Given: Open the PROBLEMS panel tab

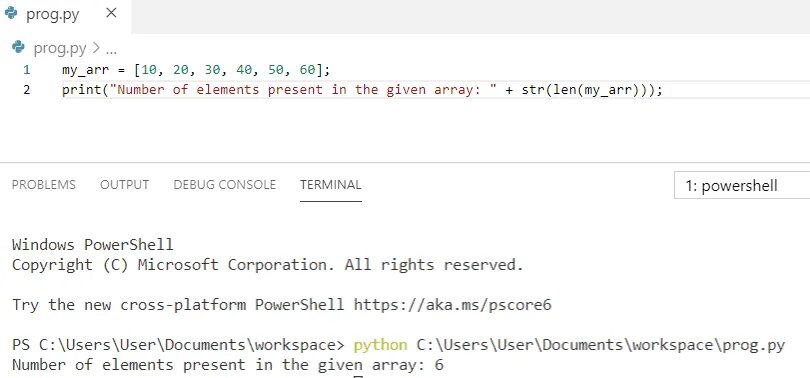Looking at the screenshot, I should pyautogui.click(x=43, y=185).
